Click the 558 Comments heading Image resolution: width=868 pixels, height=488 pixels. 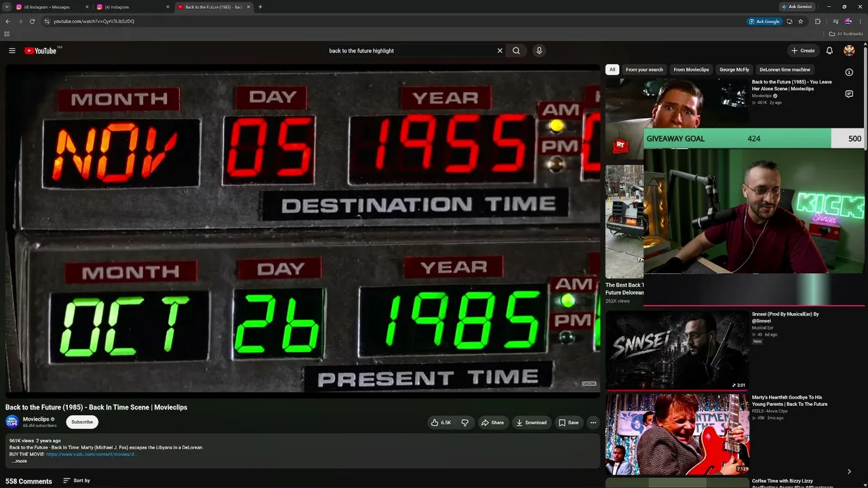pos(28,481)
